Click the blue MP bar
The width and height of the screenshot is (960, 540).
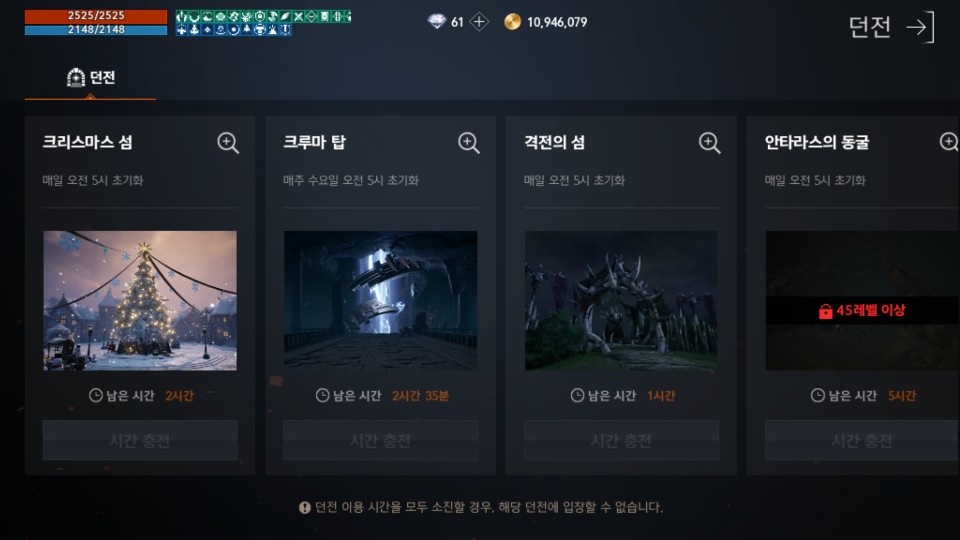[96, 29]
